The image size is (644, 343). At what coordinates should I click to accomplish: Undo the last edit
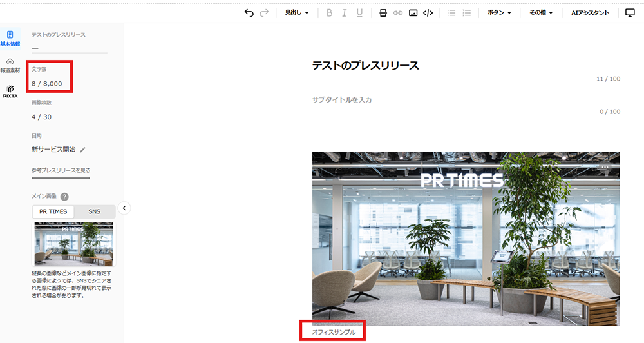click(x=249, y=13)
